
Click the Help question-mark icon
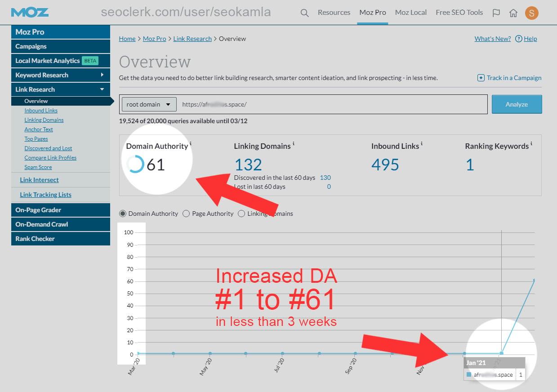coord(520,39)
